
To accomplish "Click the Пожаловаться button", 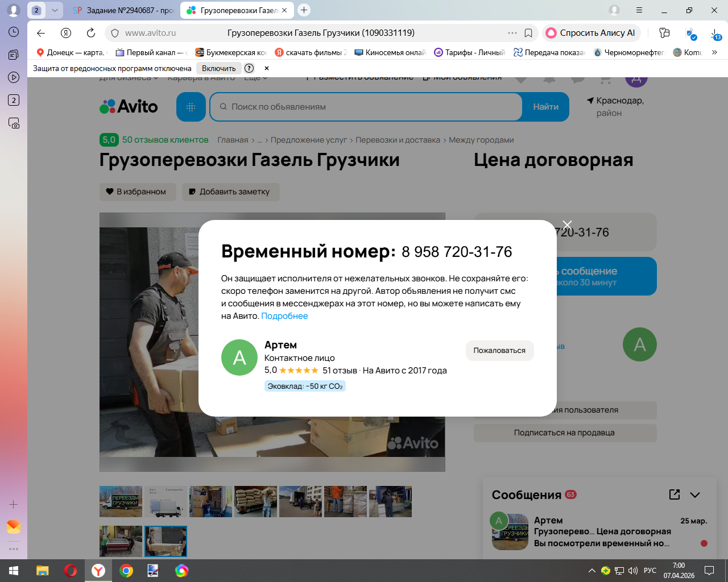I will click(499, 351).
